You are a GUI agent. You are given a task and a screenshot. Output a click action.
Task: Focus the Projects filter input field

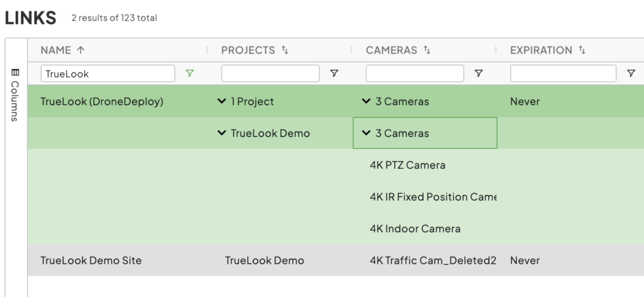click(x=270, y=74)
